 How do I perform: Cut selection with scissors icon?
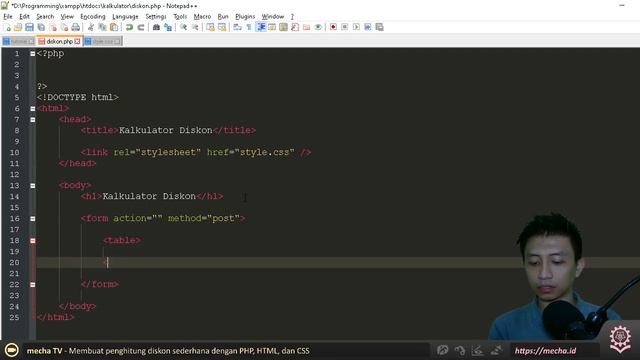[x=91, y=27]
